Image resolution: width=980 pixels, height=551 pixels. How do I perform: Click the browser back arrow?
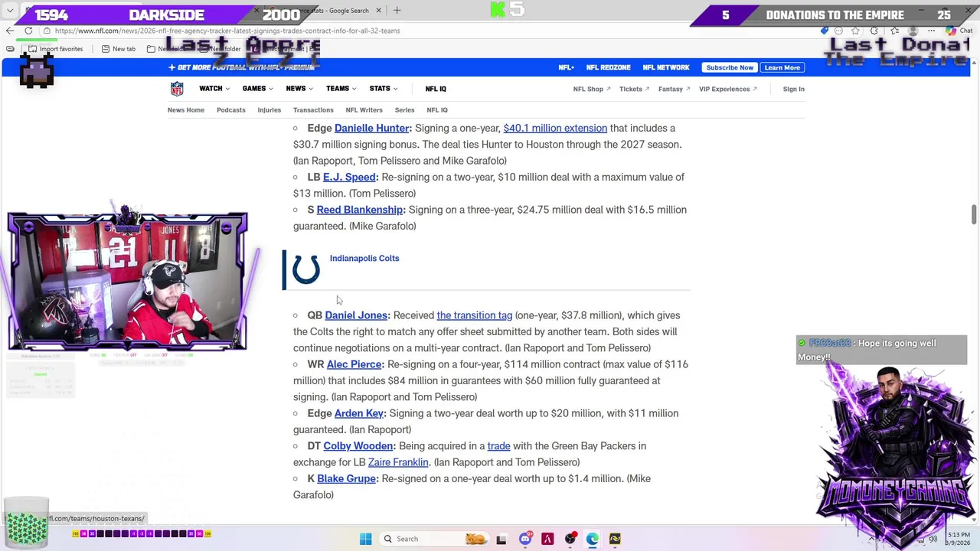9,31
